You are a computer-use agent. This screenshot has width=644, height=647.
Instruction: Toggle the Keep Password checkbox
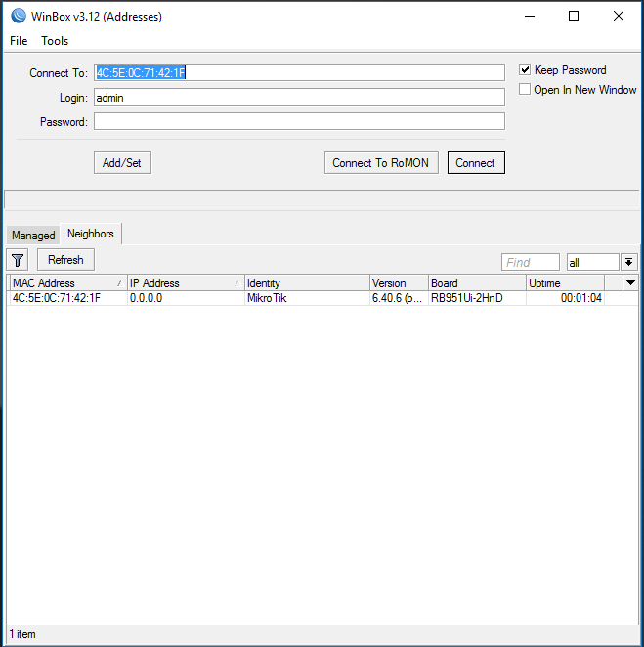pos(525,69)
